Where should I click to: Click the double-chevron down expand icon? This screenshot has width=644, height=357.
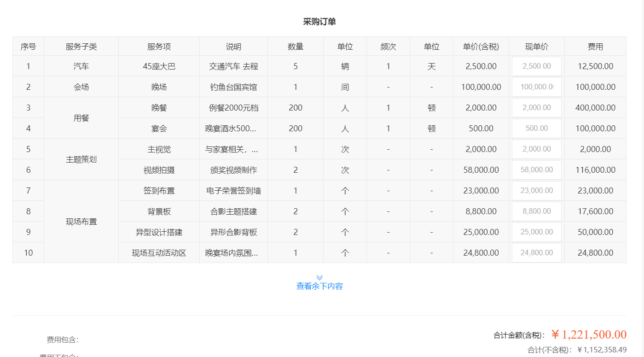coord(319,277)
